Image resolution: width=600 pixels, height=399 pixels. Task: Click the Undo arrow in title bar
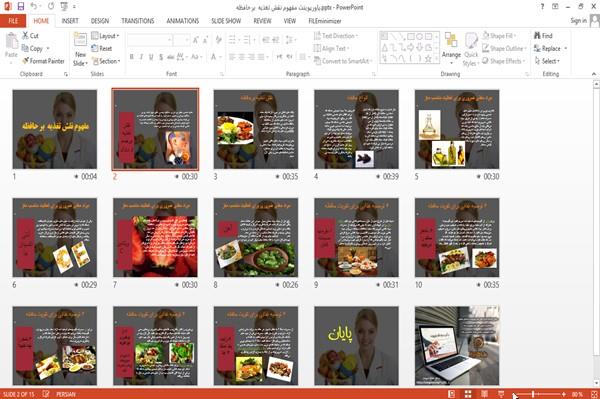pyautogui.click(x=34, y=6)
